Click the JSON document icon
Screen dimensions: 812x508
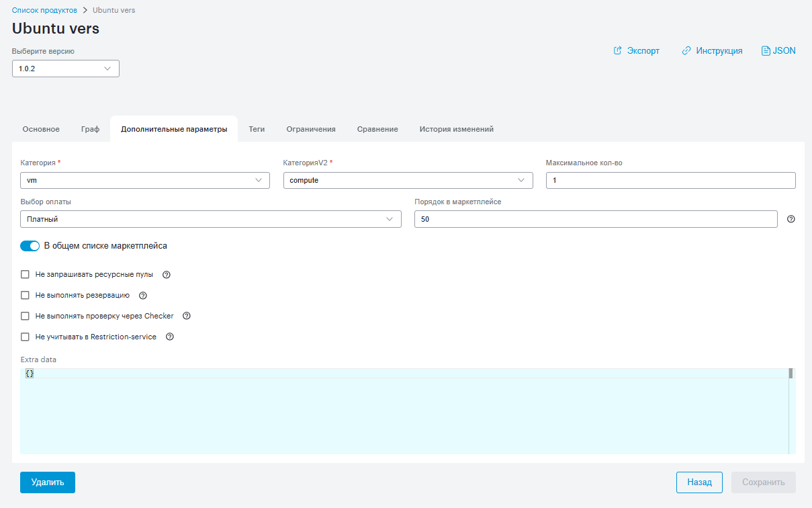(x=766, y=50)
